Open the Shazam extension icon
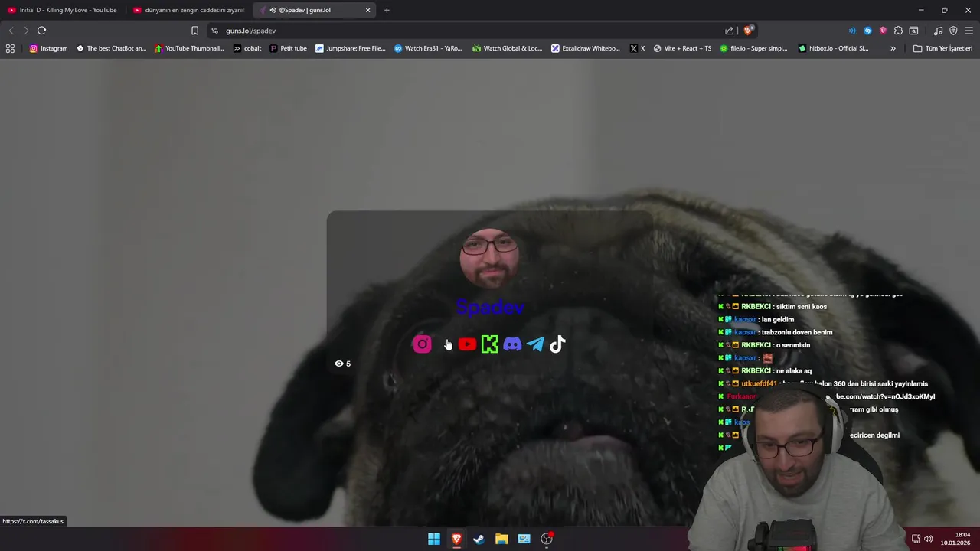 [867, 31]
